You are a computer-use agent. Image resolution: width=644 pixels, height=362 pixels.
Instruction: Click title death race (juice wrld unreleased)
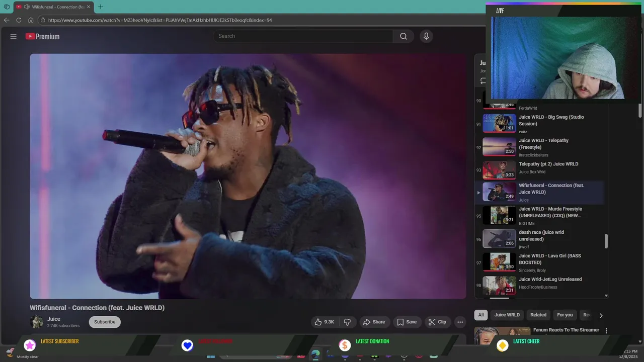pyautogui.click(x=541, y=235)
